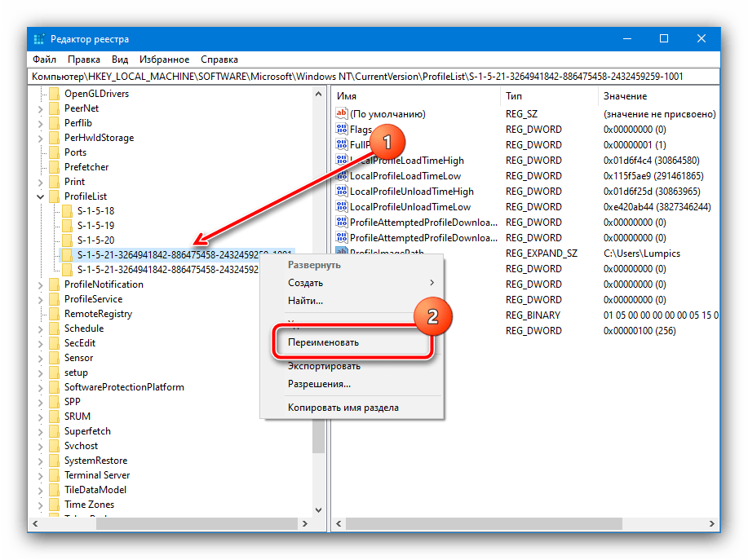Expand the Print key chevron
Viewport: 748px width, 560px height.
[x=41, y=183]
